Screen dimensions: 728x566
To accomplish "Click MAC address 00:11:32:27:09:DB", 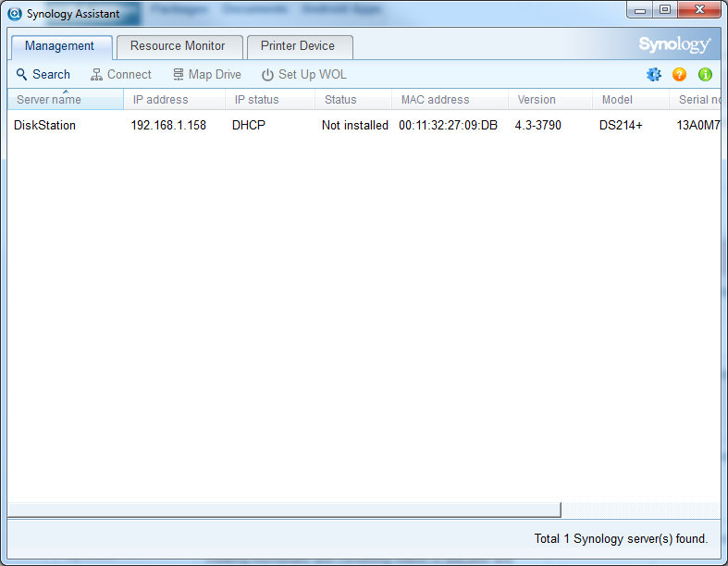I will pos(448,126).
